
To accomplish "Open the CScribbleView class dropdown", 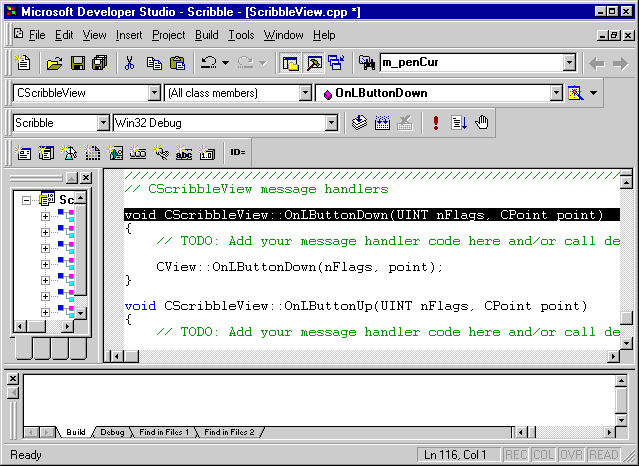I will point(154,93).
